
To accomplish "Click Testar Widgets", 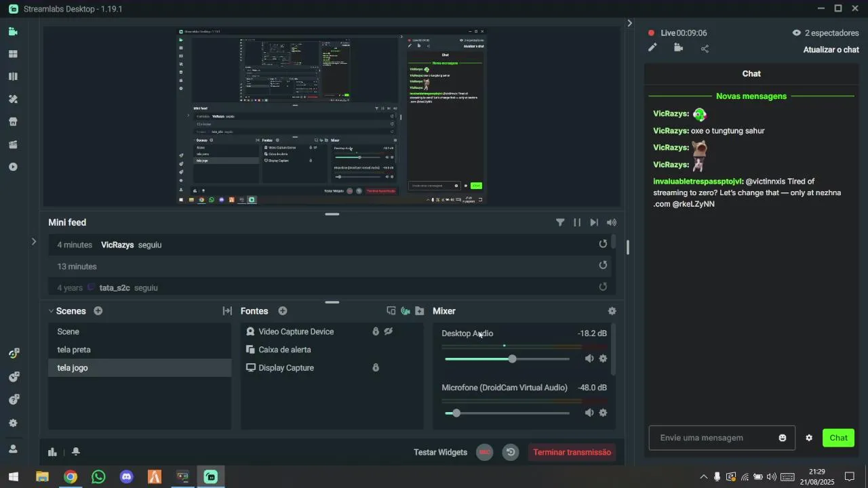I will 440,452.
